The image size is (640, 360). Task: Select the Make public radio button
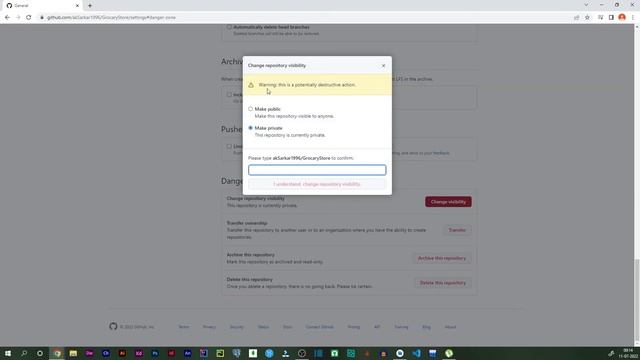pos(251,109)
